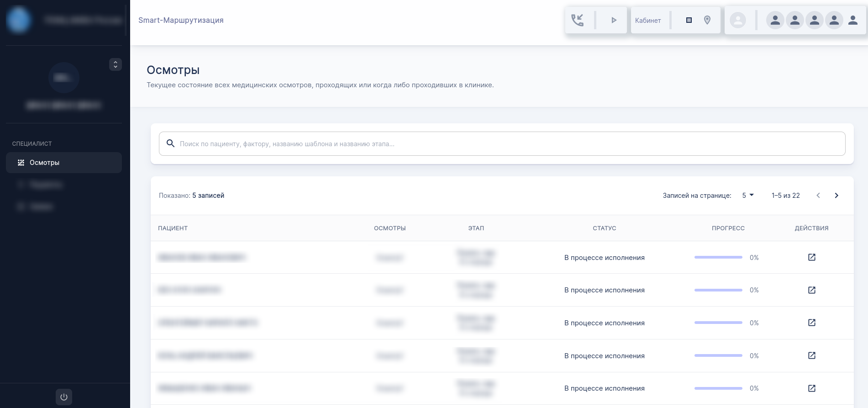Viewport: 868px width, 408px height.
Task: Open the fifth row's action icon
Action: pos(811,388)
